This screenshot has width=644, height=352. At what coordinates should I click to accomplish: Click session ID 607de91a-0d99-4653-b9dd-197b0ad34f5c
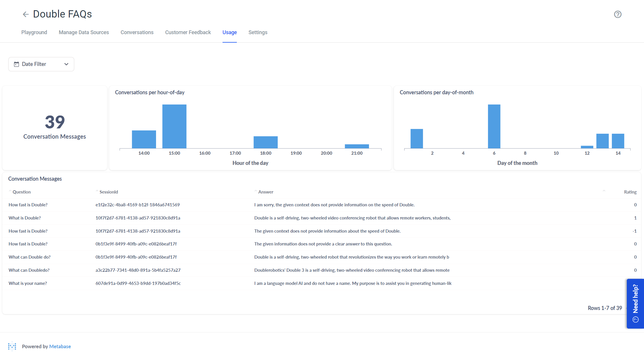pyautogui.click(x=138, y=283)
